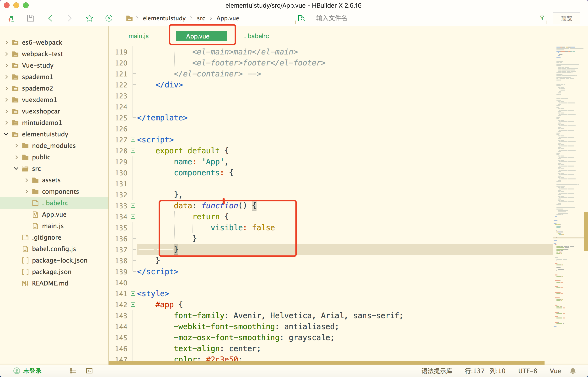Screen dimensions: 588x377
Task: Click the notification bell icon
Action: 572,371
